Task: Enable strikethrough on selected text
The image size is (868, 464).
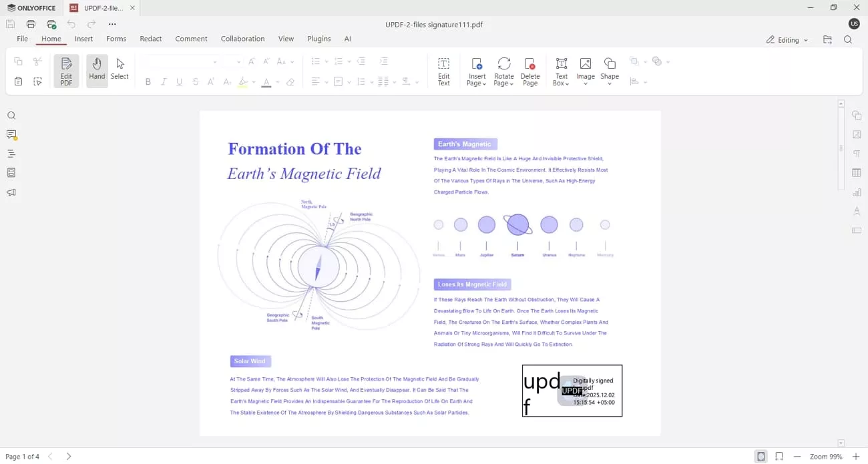Action: coord(196,81)
